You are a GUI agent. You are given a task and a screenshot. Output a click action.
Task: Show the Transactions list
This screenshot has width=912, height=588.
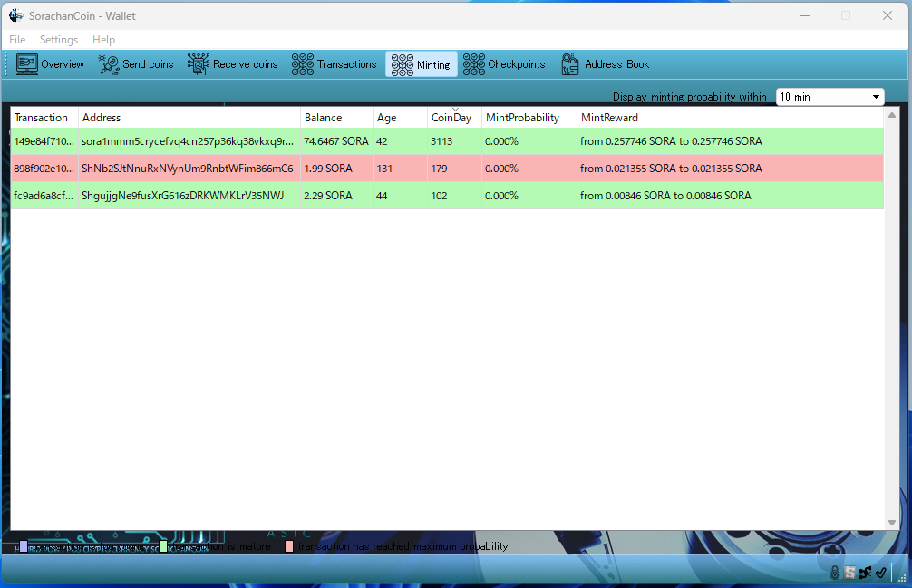pyautogui.click(x=335, y=64)
